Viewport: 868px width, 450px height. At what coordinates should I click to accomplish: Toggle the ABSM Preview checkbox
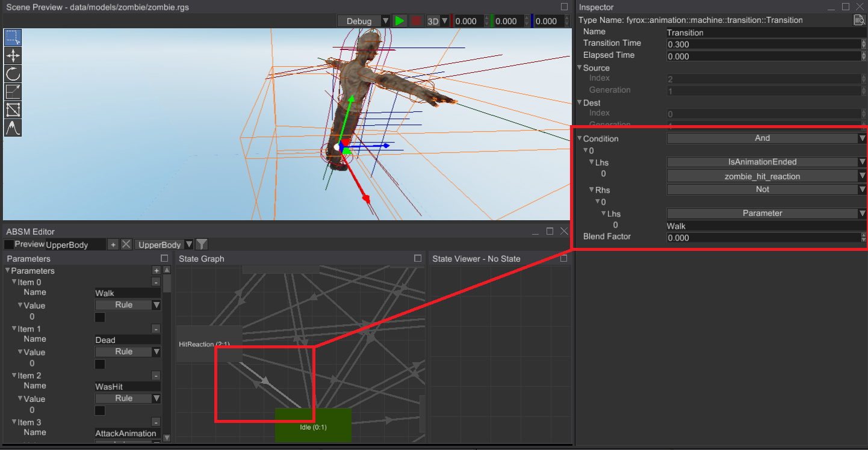coord(9,244)
